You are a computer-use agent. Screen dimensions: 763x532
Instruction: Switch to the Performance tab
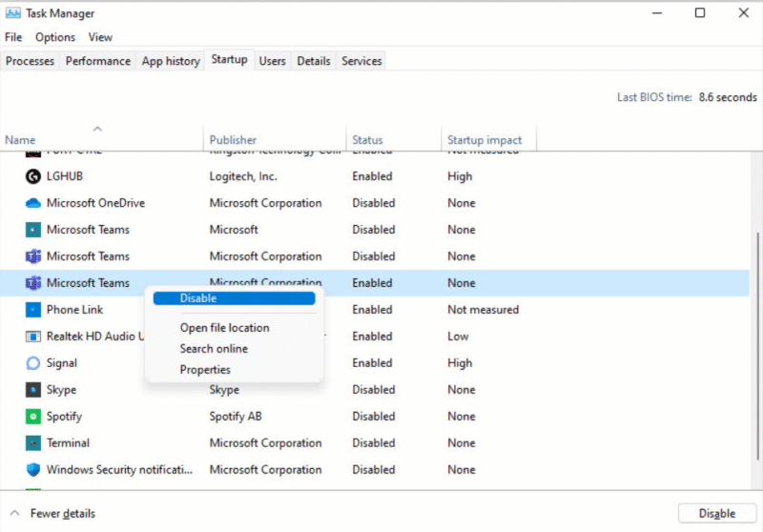pyautogui.click(x=97, y=61)
